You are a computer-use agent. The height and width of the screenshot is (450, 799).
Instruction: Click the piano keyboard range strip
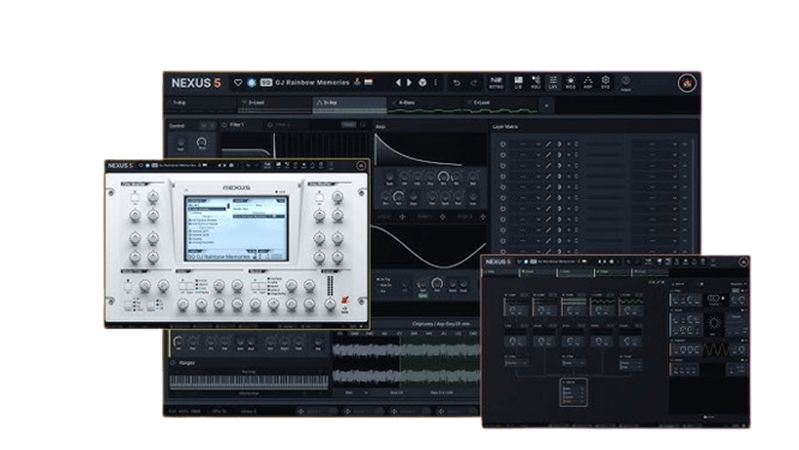point(249,381)
